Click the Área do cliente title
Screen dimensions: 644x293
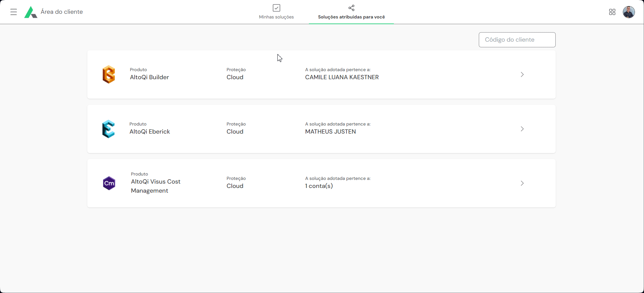click(x=62, y=12)
